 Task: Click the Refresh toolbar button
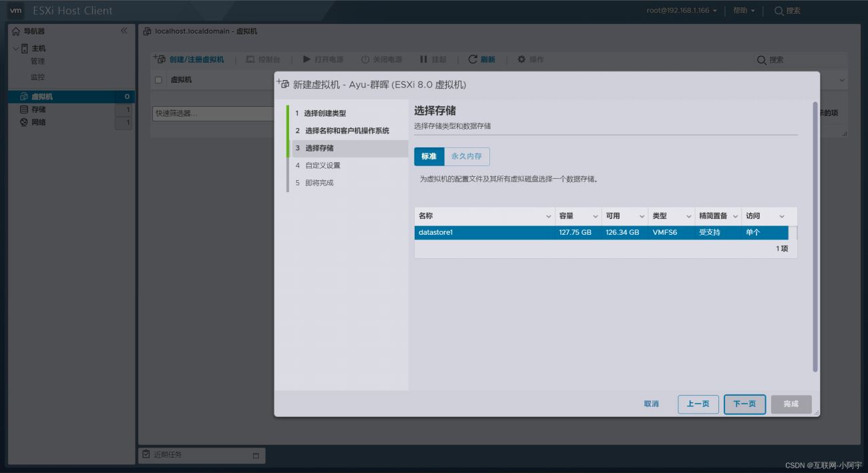tap(482, 59)
